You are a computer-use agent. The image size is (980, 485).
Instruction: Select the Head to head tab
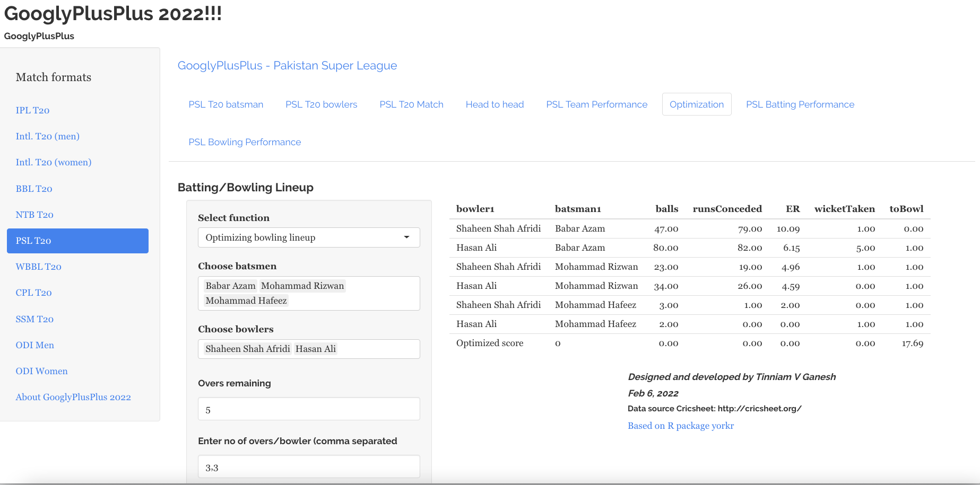[495, 104]
